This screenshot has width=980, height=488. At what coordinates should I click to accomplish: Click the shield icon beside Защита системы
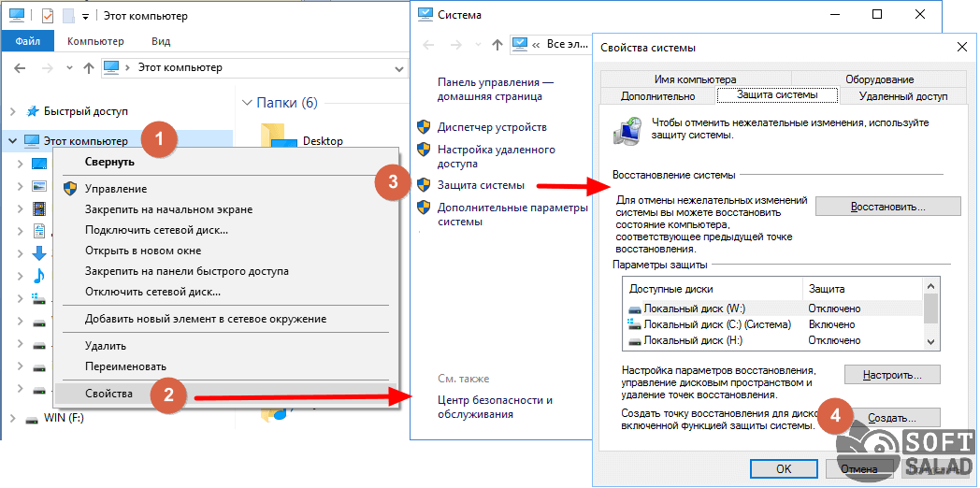424,185
